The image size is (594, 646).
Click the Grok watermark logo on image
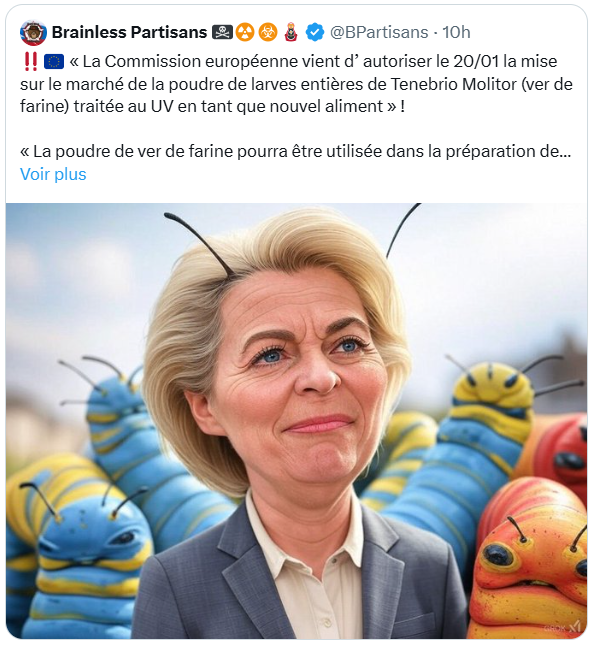coord(564,627)
